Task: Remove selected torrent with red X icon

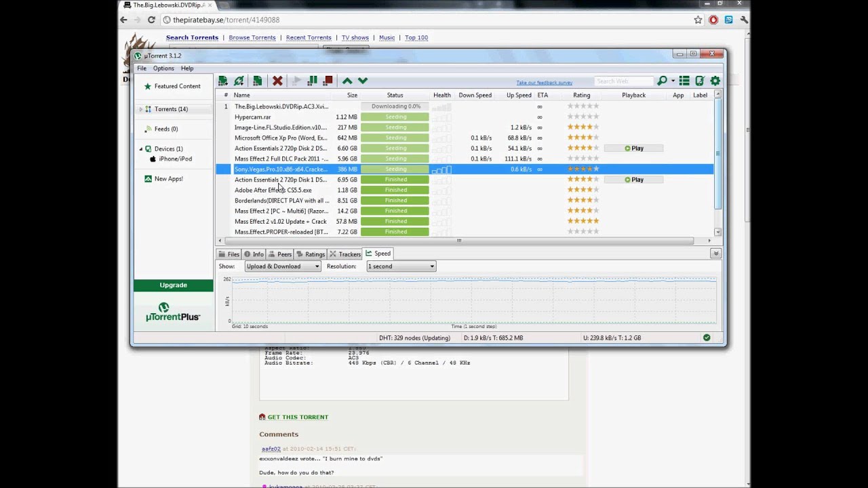Action: (x=277, y=81)
